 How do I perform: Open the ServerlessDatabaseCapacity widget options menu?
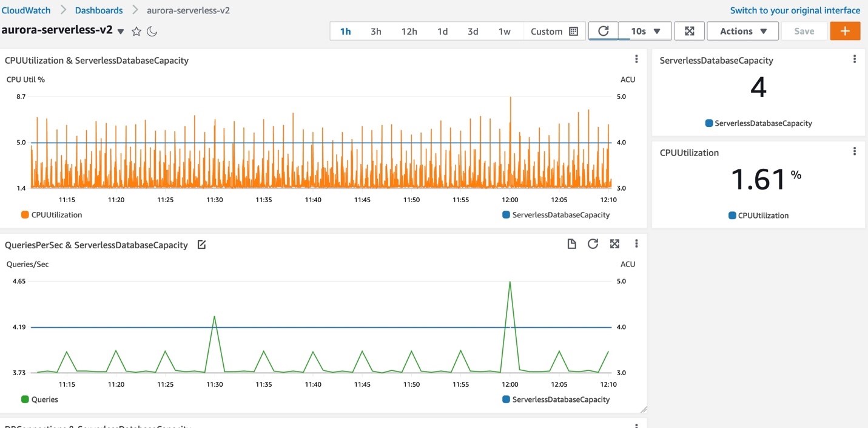tap(855, 58)
